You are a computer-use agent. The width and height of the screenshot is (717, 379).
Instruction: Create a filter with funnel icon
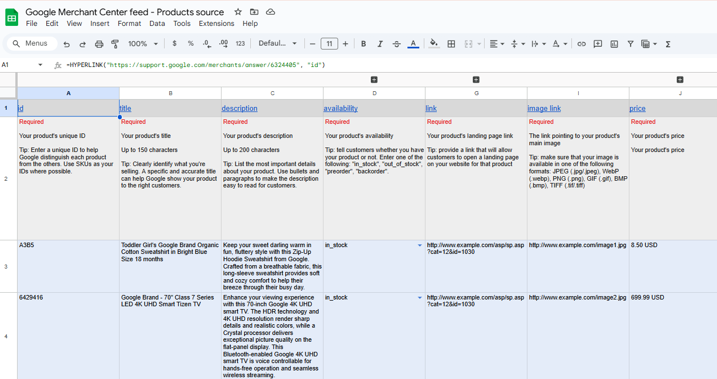tap(631, 44)
